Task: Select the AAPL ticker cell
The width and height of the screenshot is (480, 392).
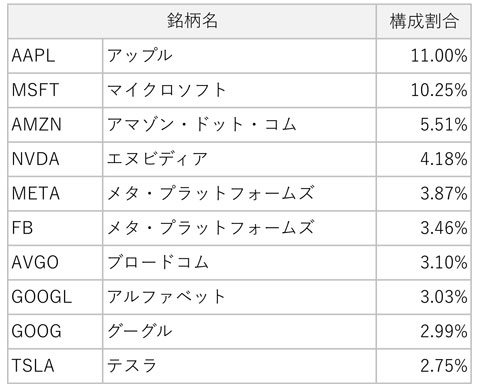Action: pos(55,56)
